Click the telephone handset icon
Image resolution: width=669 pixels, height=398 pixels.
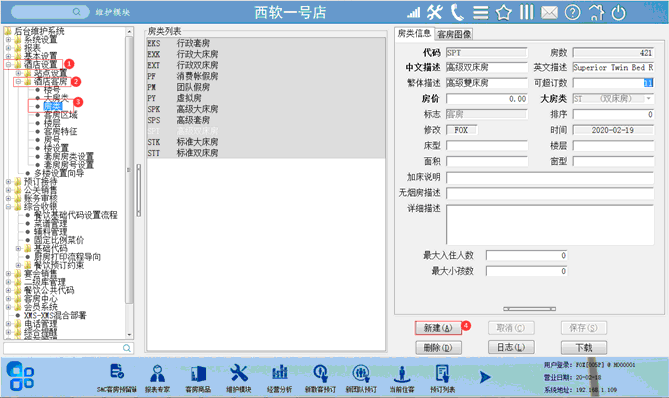click(x=457, y=12)
